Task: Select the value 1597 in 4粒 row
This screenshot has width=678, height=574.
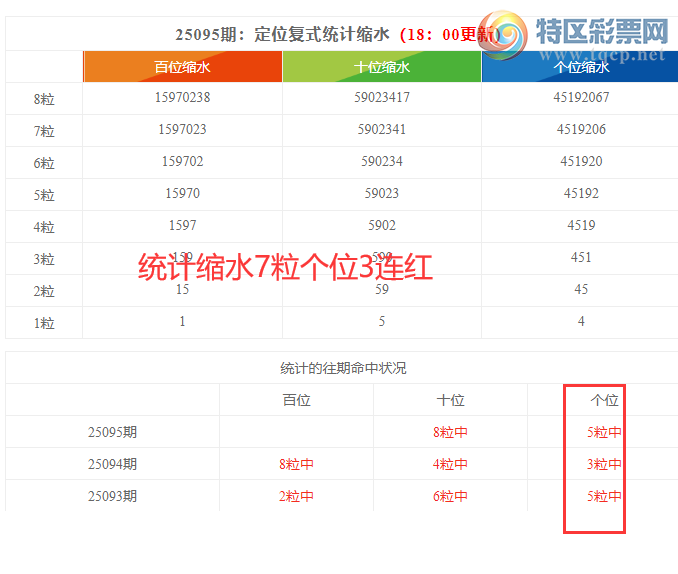Action: [x=182, y=225]
